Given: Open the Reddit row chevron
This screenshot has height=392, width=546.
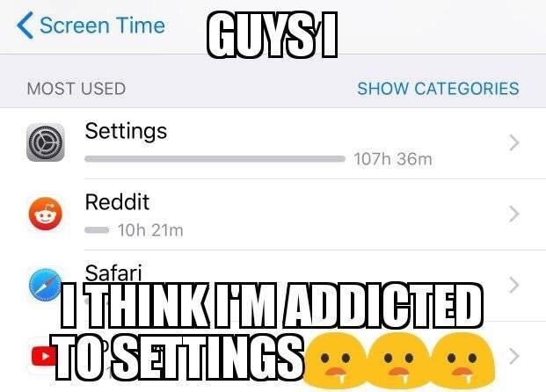Looking at the screenshot, I should (514, 214).
